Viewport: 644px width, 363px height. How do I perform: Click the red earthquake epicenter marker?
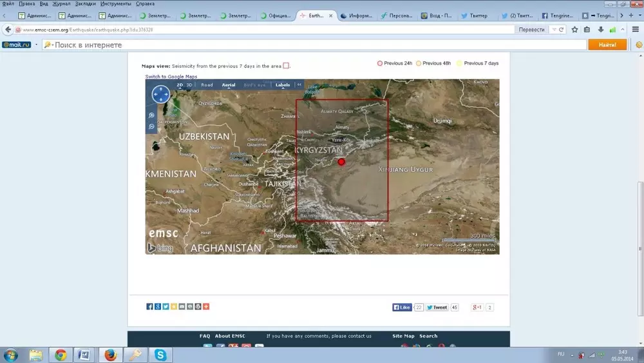click(341, 162)
